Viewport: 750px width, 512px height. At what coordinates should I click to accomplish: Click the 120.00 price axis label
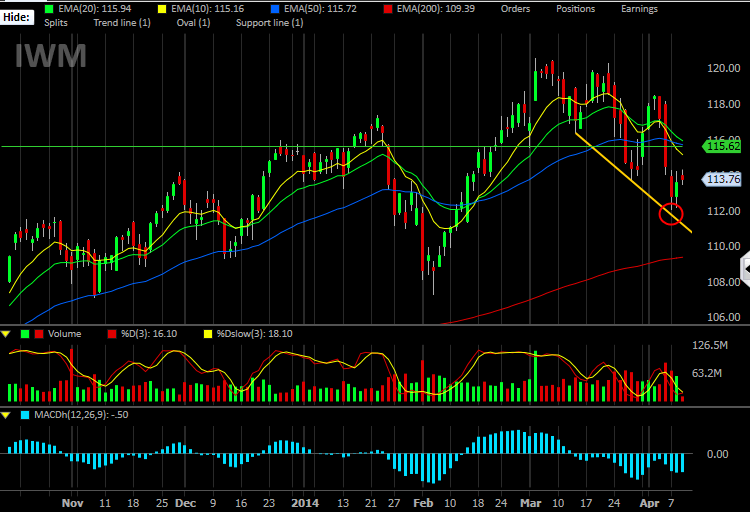point(724,68)
